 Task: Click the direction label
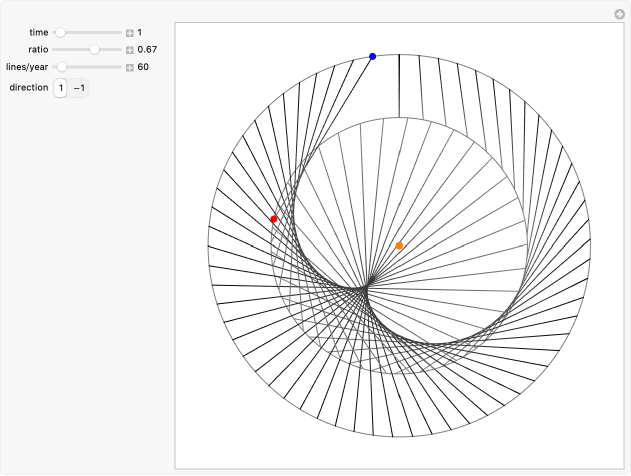(x=29, y=87)
